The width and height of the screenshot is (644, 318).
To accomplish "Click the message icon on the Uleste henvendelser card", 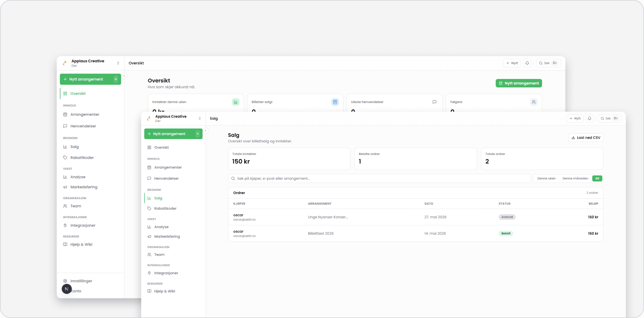I will pos(434,102).
